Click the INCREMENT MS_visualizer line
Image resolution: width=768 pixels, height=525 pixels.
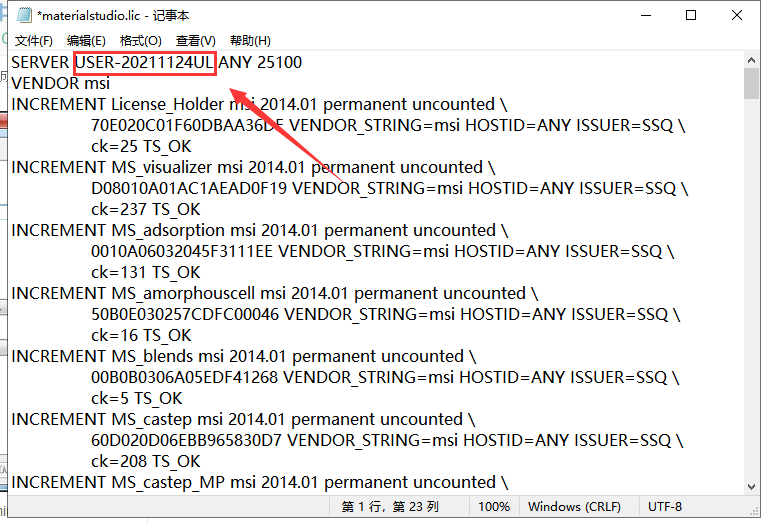[253, 168]
